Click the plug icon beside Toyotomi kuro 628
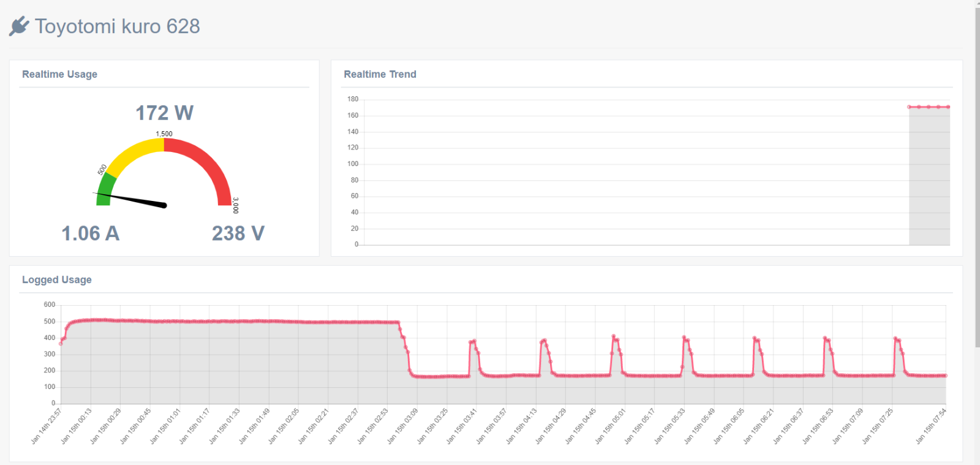Screen dimensions: 980x465 [19, 26]
